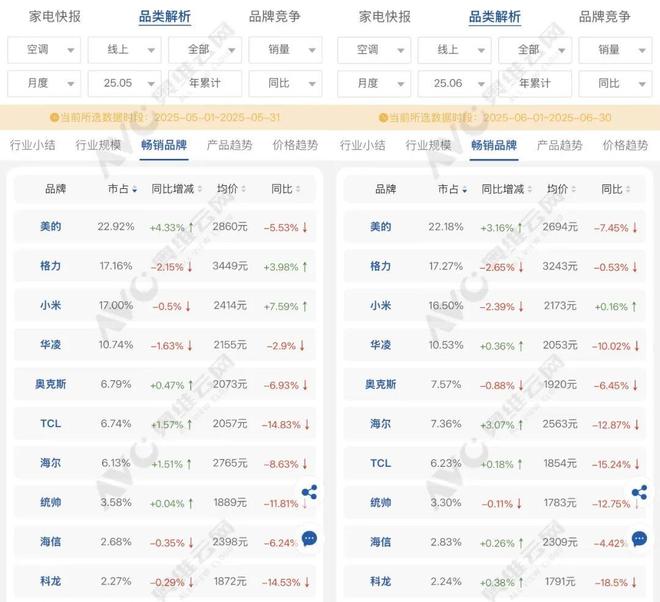This screenshot has width=660, height=602.
Task: Click the 22.92% market share cell
Action: pyautogui.click(x=116, y=226)
